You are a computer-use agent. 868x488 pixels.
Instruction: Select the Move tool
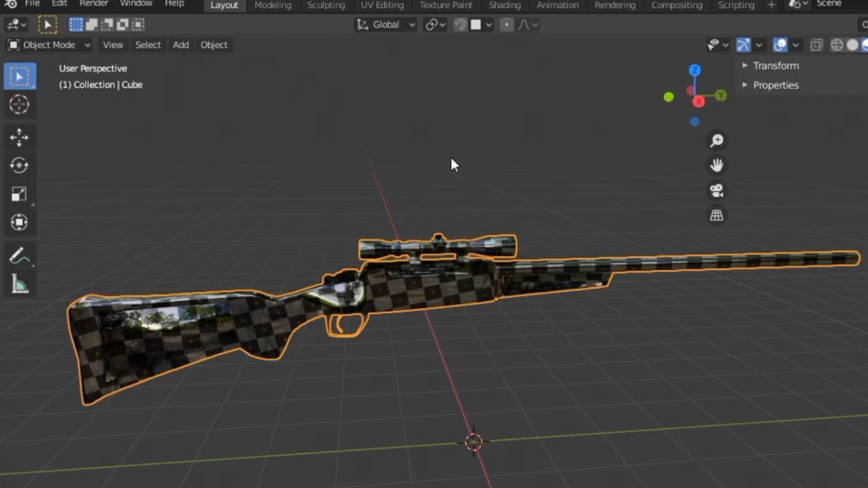(x=19, y=137)
